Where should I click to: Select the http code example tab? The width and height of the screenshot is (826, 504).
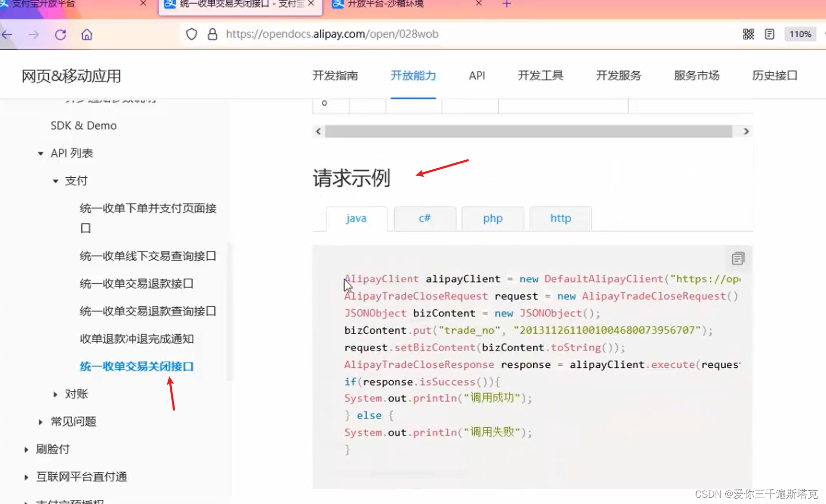560,218
